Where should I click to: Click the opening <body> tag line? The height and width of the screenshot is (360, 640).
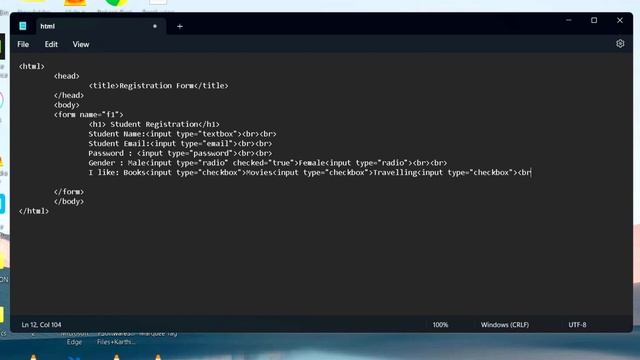coord(67,105)
